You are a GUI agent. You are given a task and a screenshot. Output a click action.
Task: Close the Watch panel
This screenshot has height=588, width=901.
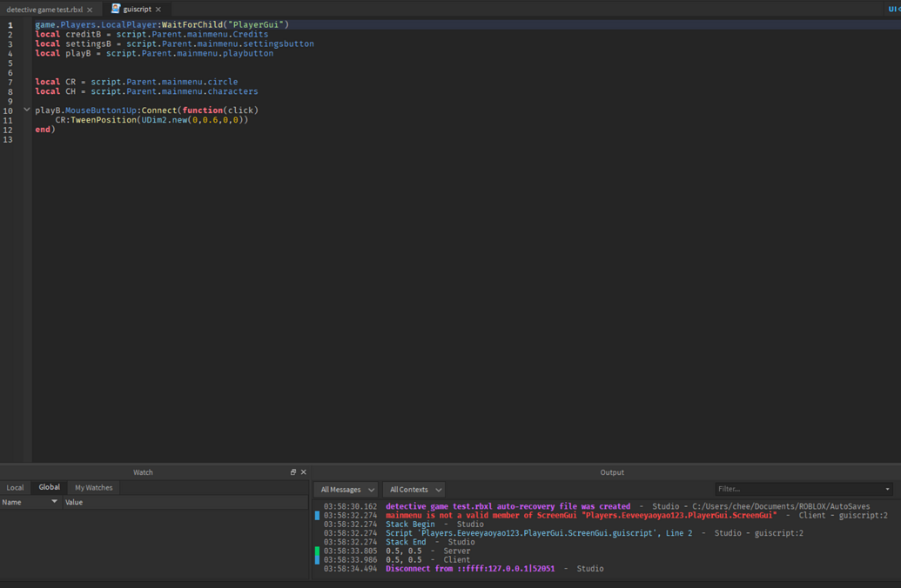pos(304,471)
